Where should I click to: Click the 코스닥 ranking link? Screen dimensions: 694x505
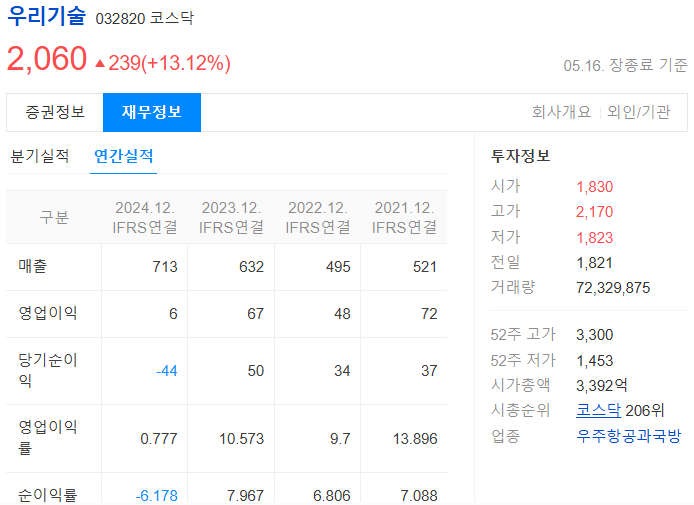point(598,410)
